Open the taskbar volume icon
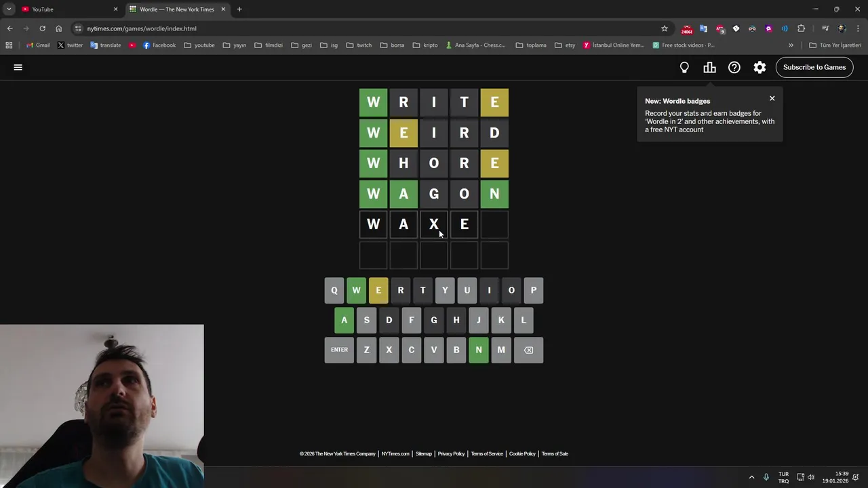 tap(811, 477)
